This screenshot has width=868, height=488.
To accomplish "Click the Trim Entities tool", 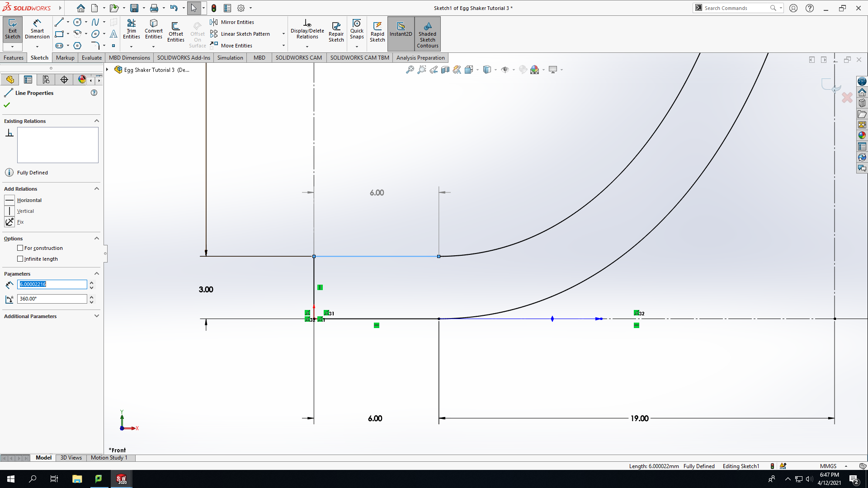I will (131, 29).
